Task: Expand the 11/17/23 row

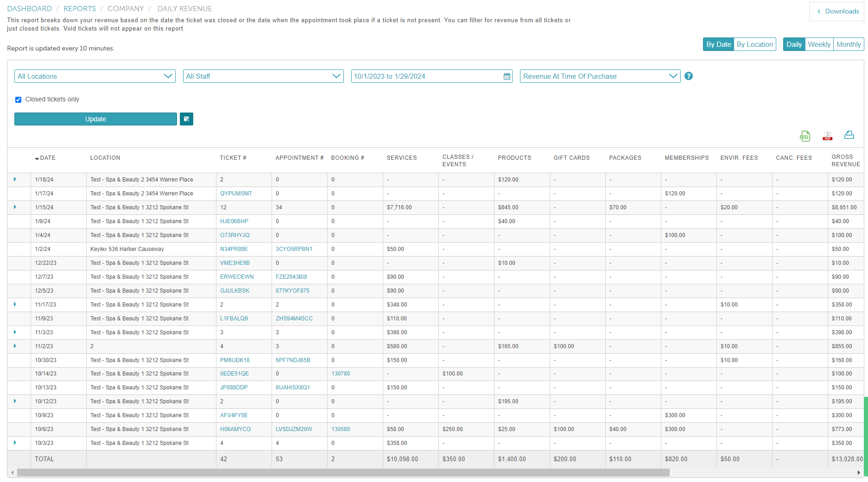Action: point(15,304)
